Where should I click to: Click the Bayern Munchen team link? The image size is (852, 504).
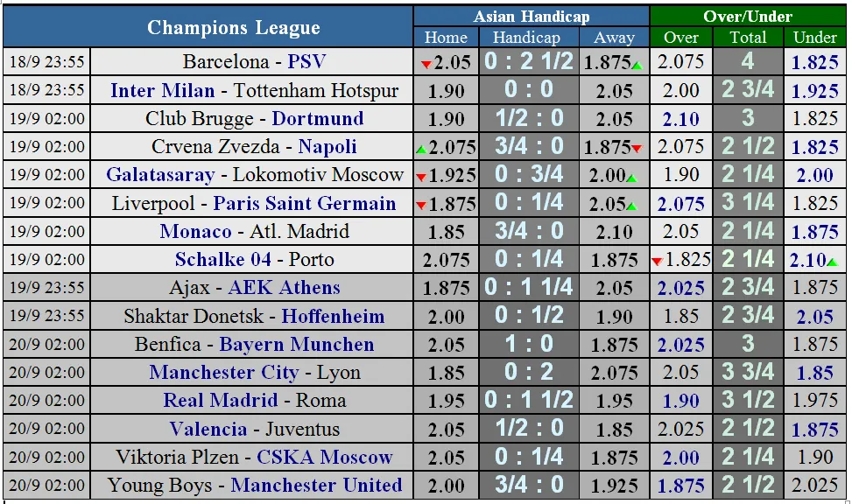[297, 345]
